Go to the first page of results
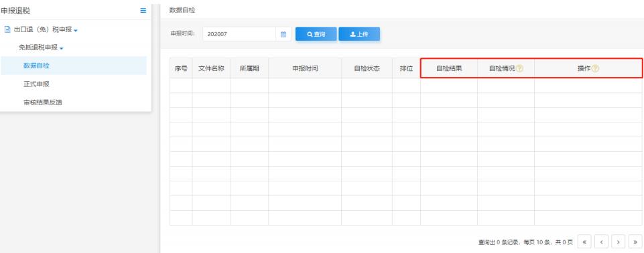The width and height of the screenshot is (644, 253). [584, 242]
